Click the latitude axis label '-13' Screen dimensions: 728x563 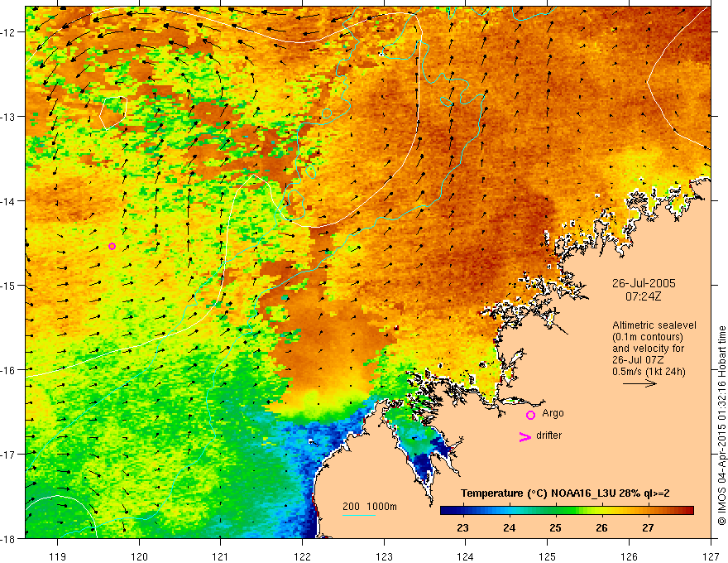tap(8, 117)
